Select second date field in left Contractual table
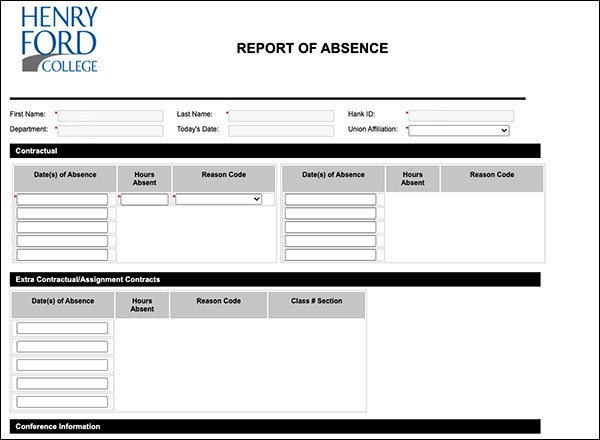The width and height of the screenshot is (600, 440). pos(62,213)
